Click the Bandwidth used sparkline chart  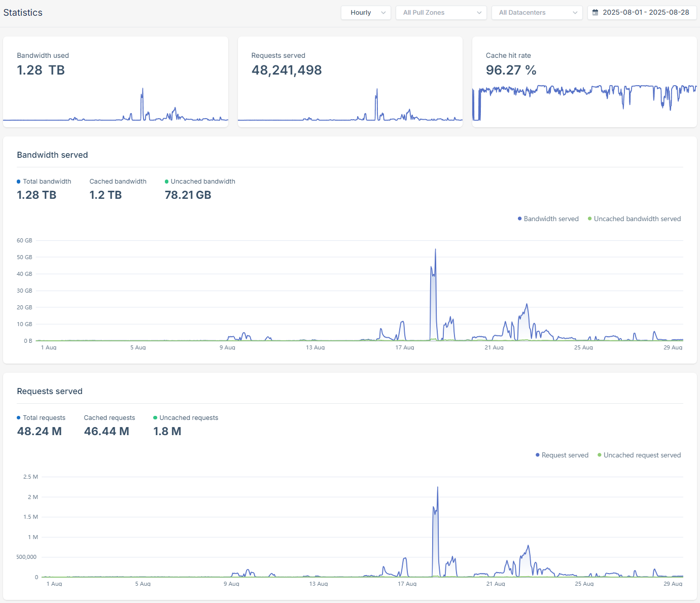point(116,107)
